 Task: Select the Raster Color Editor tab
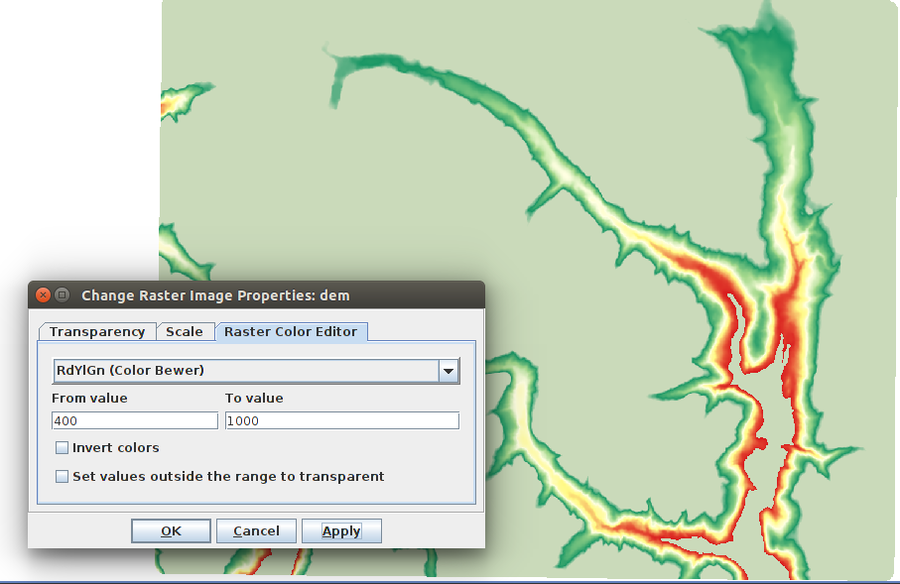click(291, 331)
